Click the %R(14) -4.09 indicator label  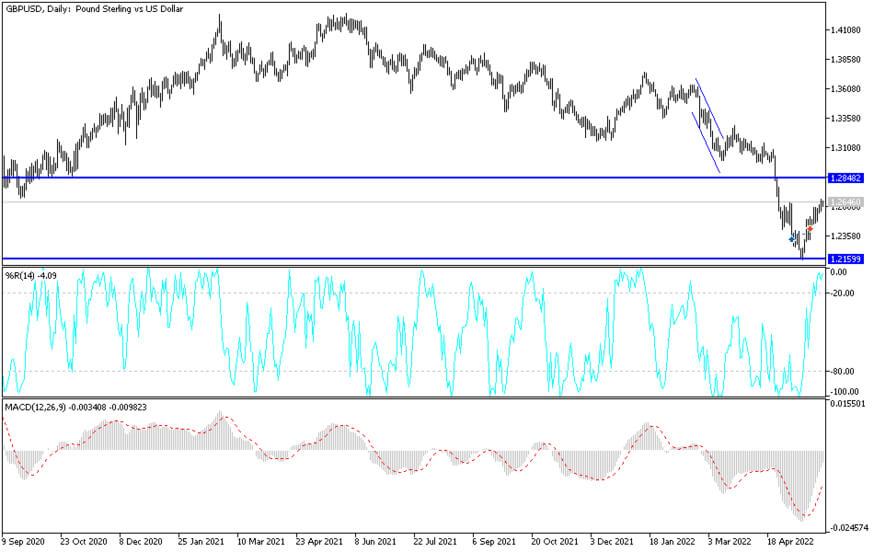(x=31, y=275)
